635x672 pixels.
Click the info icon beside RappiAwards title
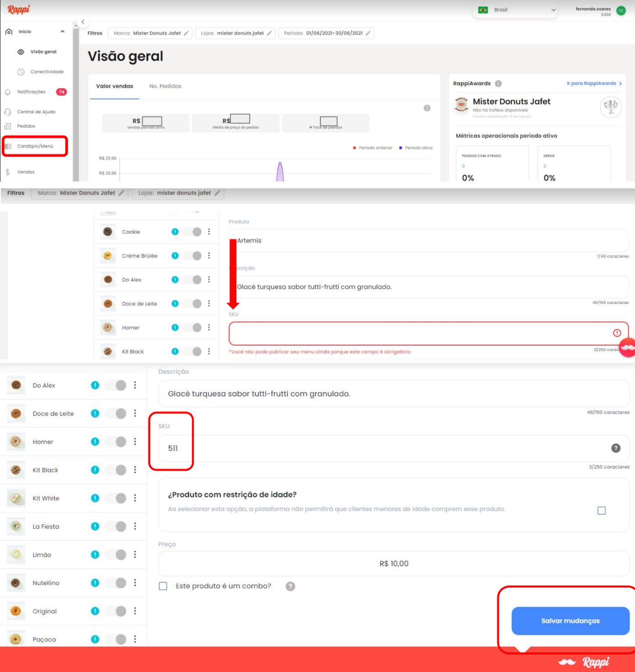(x=498, y=84)
